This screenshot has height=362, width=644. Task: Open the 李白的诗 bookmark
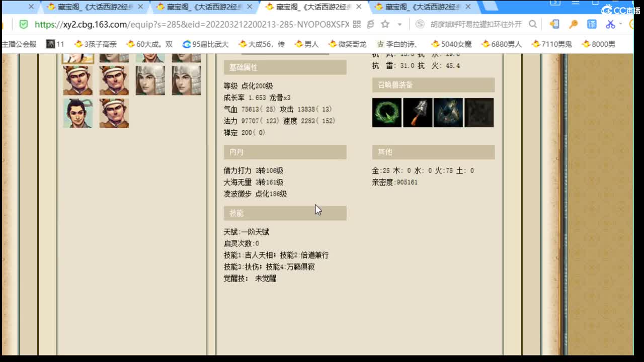point(397,44)
